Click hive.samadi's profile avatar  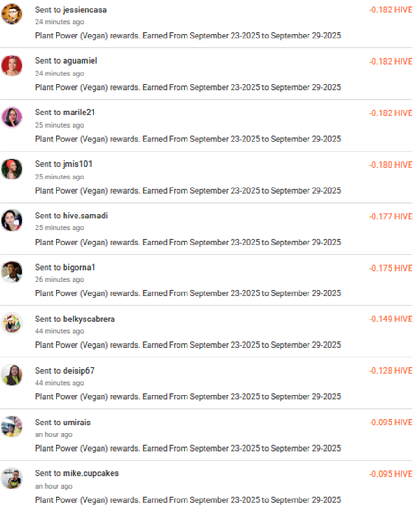(12, 220)
